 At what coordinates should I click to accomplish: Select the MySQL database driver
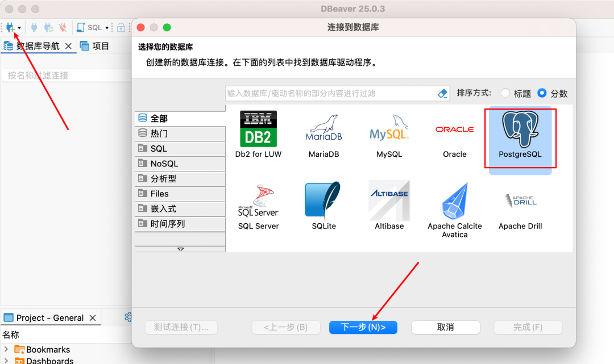389,133
